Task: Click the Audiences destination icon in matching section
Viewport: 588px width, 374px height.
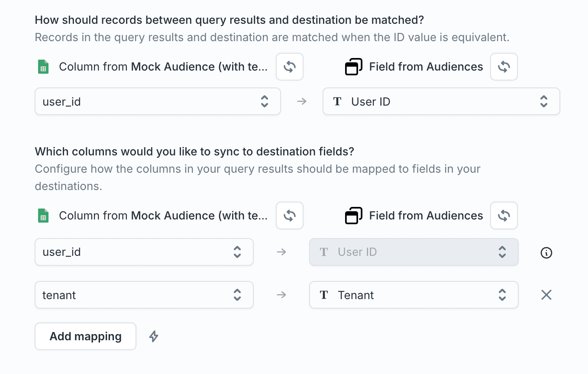Action: pos(353,67)
